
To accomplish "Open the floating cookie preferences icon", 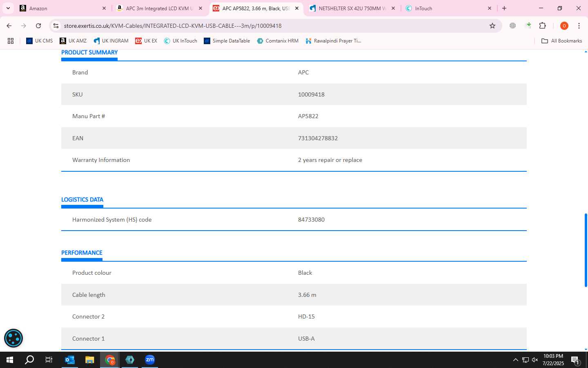I will [13, 338].
